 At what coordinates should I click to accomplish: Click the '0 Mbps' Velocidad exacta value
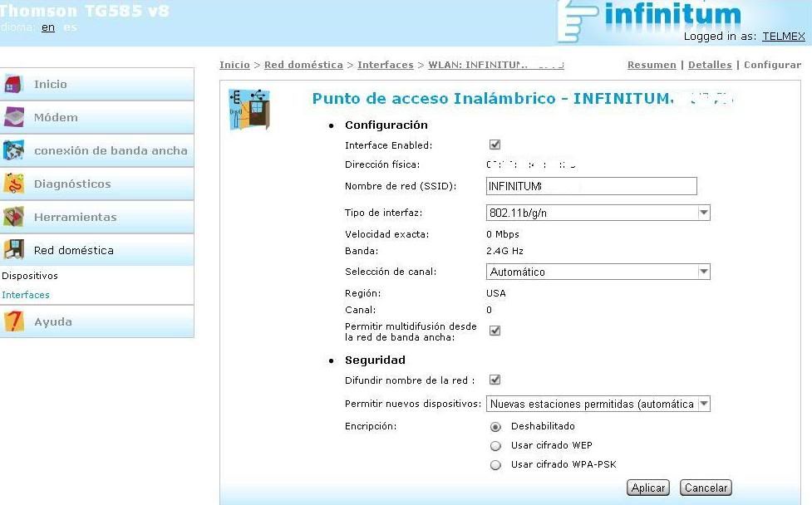pos(502,234)
